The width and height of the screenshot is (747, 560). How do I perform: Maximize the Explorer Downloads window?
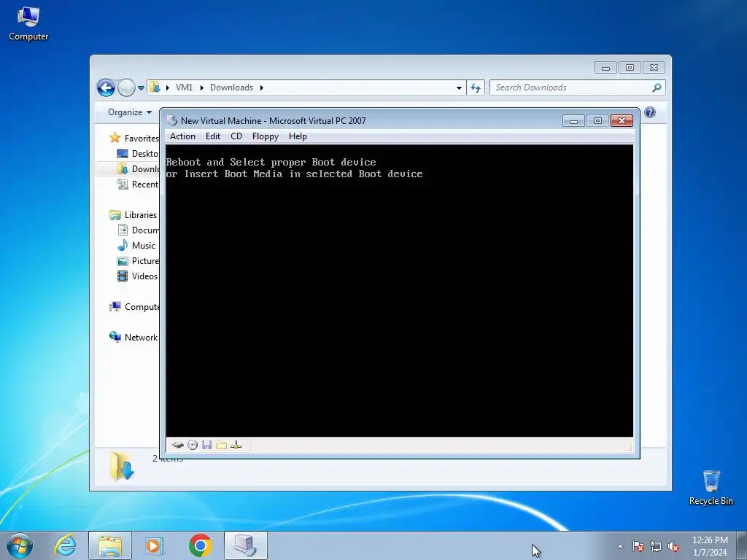(630, 68)
